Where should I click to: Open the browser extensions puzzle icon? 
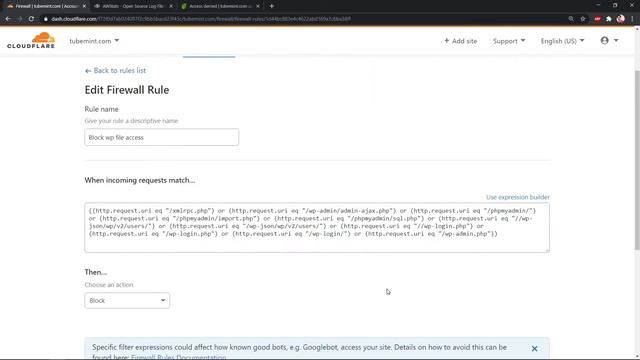(x=609, y=19)
